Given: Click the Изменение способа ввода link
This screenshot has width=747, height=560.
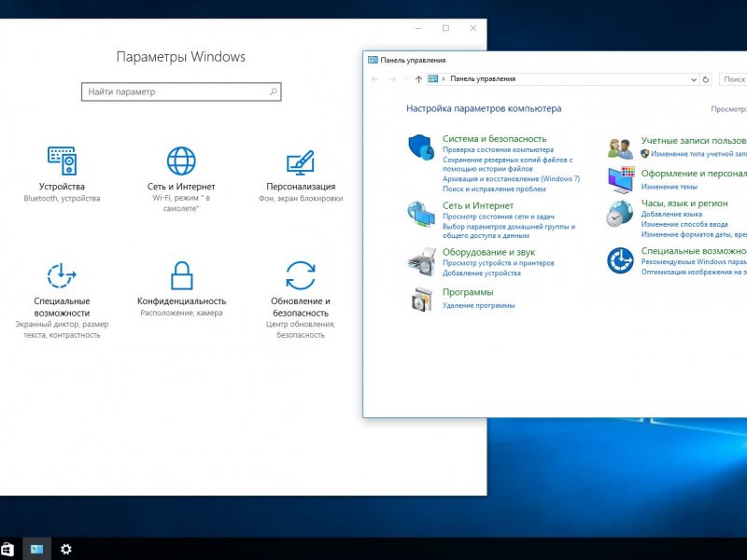Looking at the screenshot, I should [684, 224].
